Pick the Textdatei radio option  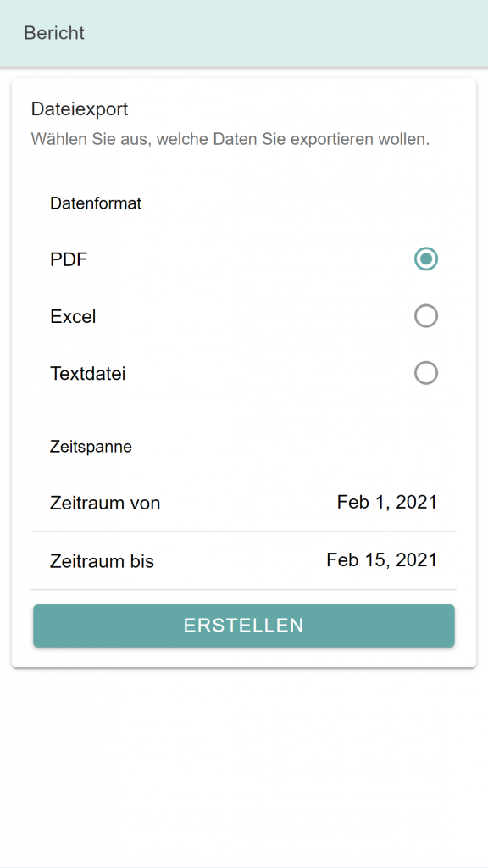(x=426, y=373)
